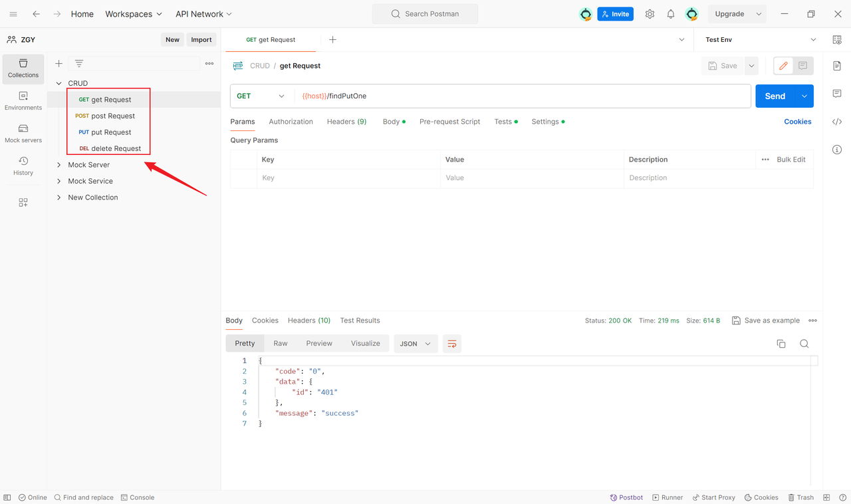The height and width of the screenshot is (504, 851).
Task: Open the JSON format dropdown
Action: pyautogui.click(x=416, y=344)
